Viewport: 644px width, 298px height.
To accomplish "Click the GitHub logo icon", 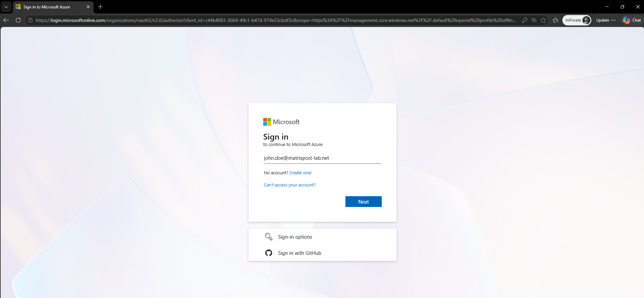I will (269, 253).
